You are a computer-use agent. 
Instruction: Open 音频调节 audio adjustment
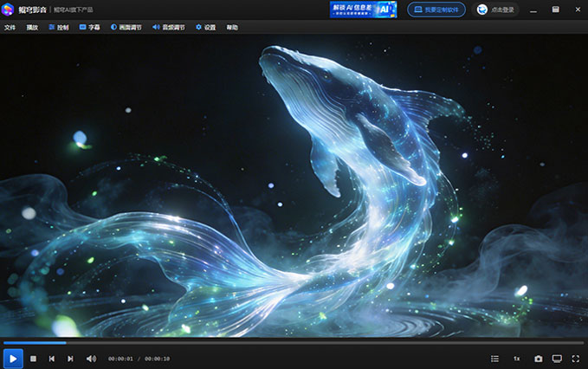169,28
